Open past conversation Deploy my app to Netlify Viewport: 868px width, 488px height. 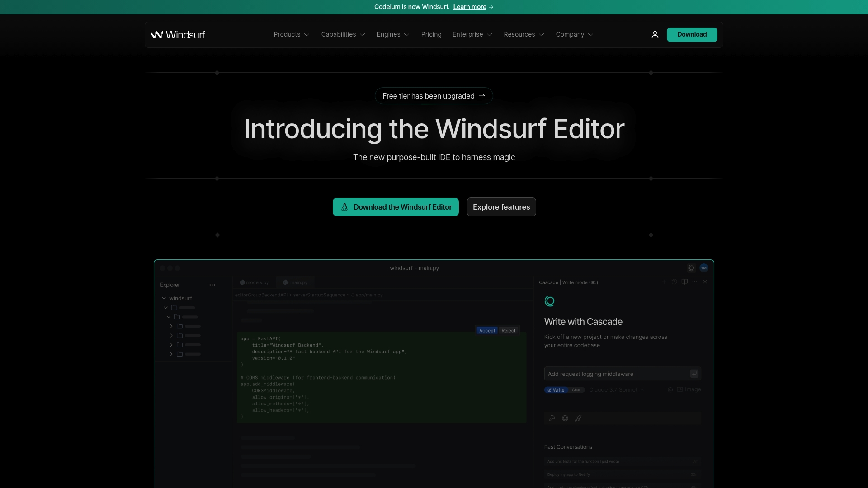[623, 475]
